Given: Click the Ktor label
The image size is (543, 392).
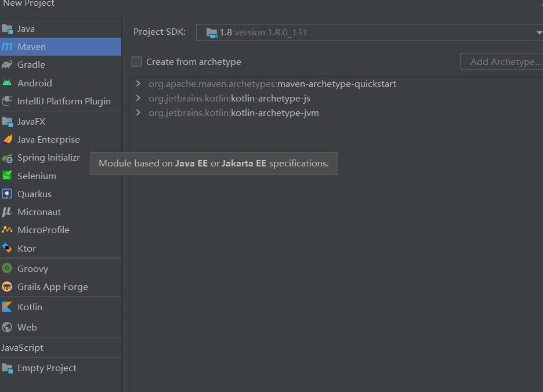Looking at the screenshot, I should point(27,248).
